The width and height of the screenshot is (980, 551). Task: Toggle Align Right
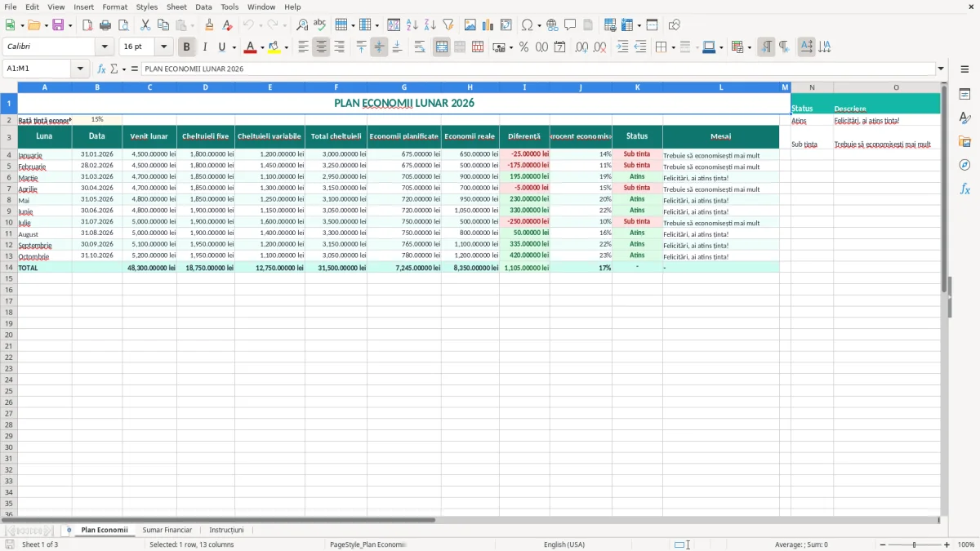click(x=339, y=47)
